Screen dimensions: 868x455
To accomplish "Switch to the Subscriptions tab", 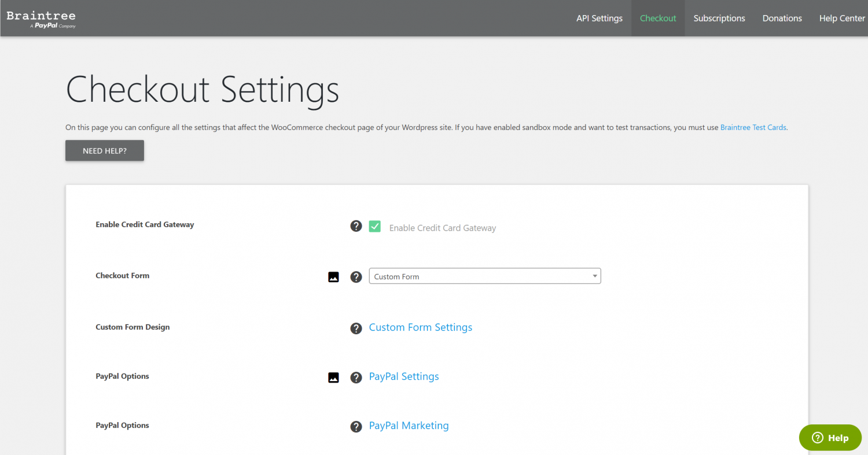I will [x=719, y=19].
